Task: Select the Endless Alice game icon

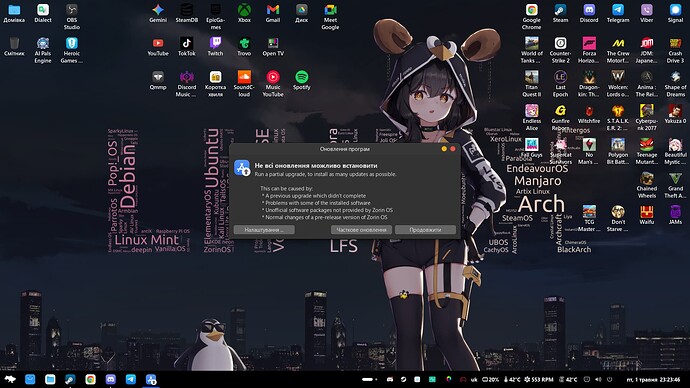Action: [x=532, y=117]
